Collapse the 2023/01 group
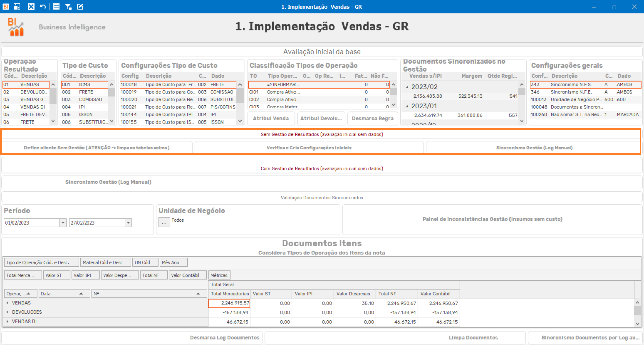Viewport: 644px width, 345px height. click(407, 106)
